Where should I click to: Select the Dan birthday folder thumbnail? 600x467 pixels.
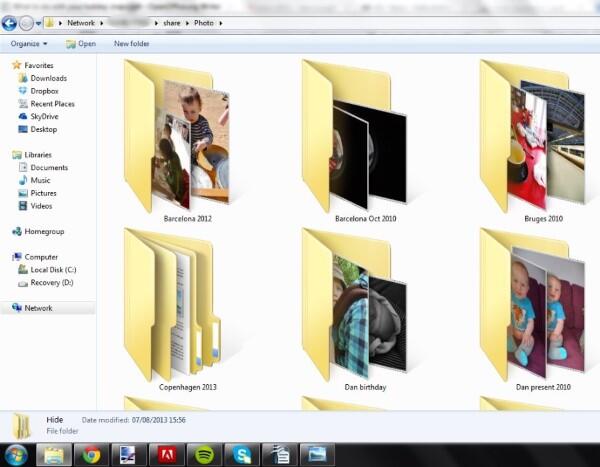(x=354, y=305)
